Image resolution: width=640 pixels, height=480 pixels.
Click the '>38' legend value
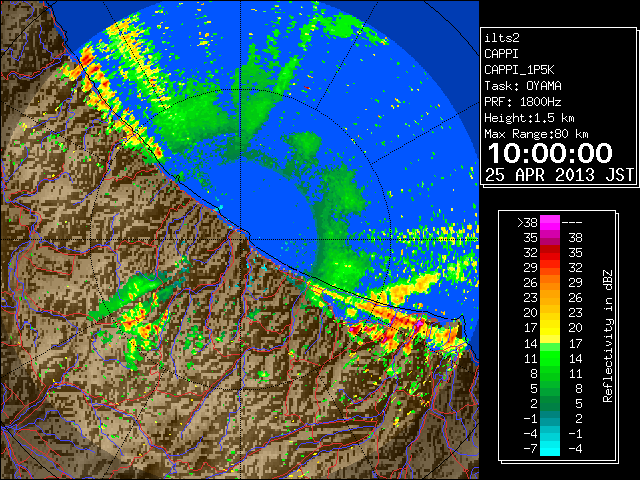click(x=527, y=223)
